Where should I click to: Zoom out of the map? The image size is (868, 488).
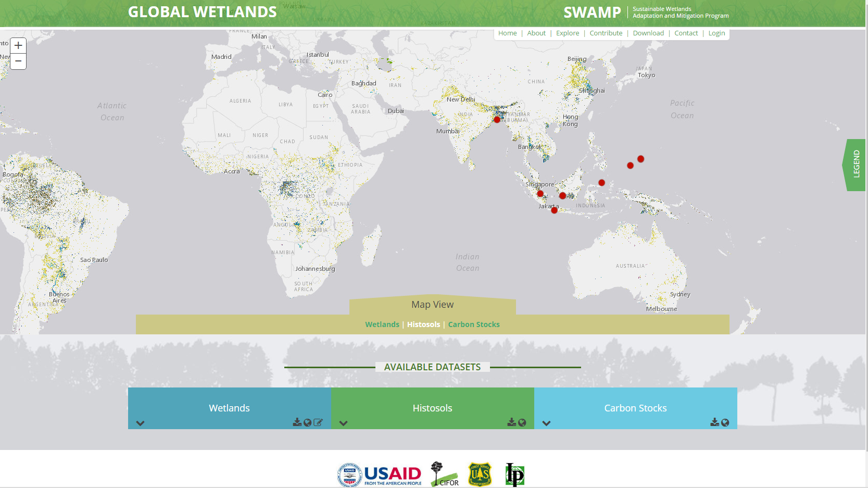pyautogui.click(x=18, y=61)
